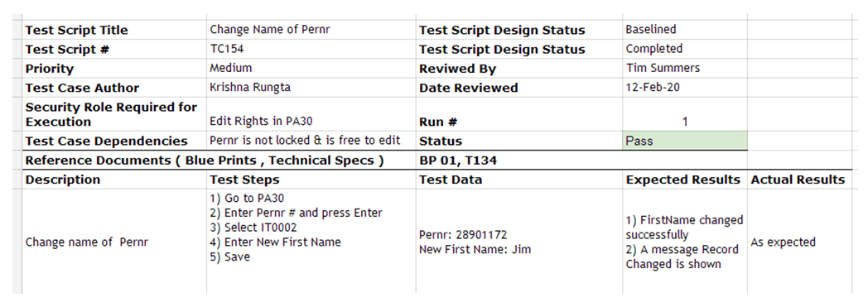Viewport: 868px width, 307px height.
Task: Select the green Pass status cell
Action: point(684,141)
